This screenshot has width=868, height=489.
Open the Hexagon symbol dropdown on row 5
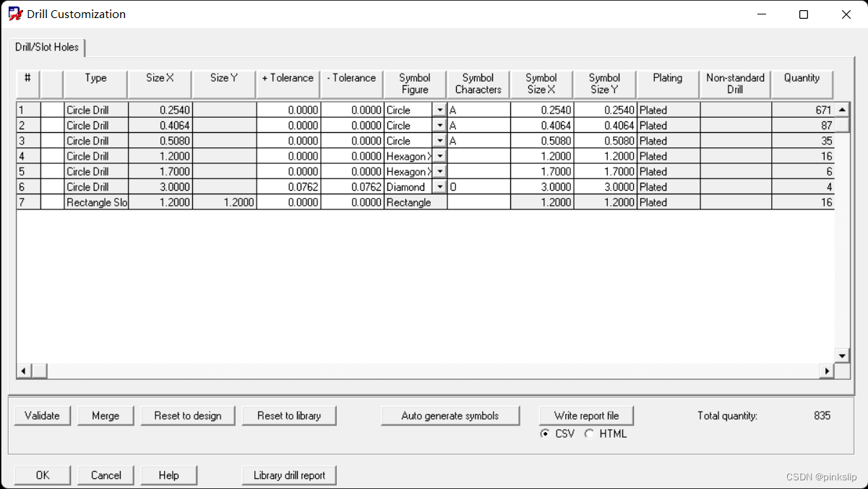[x=439, y=171]
